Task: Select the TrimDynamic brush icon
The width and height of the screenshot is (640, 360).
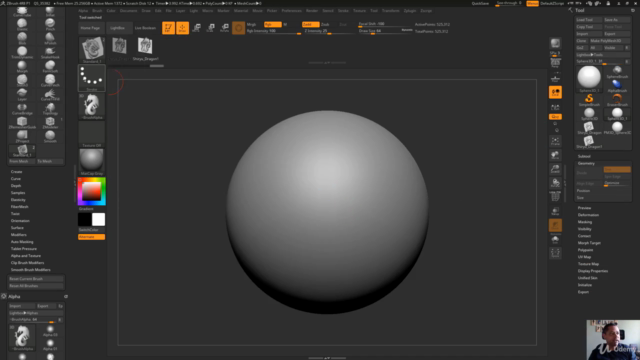Action: [22, 52]
